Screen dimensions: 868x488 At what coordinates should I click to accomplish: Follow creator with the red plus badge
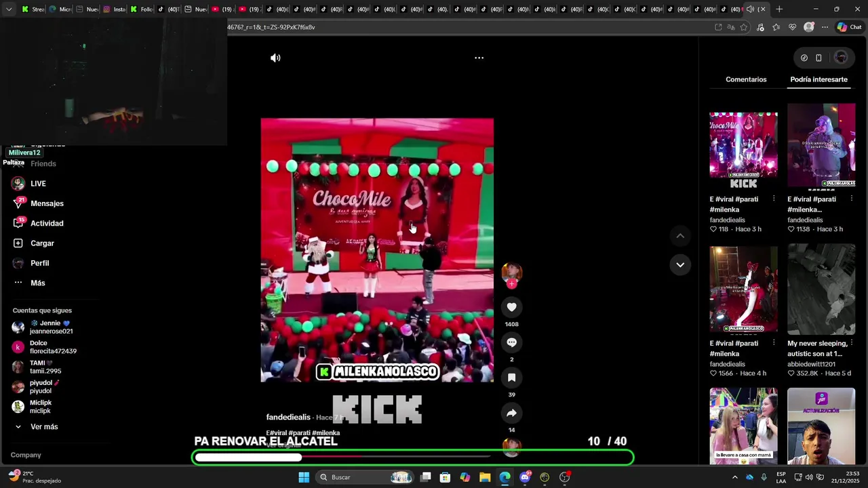click(512, 284)
